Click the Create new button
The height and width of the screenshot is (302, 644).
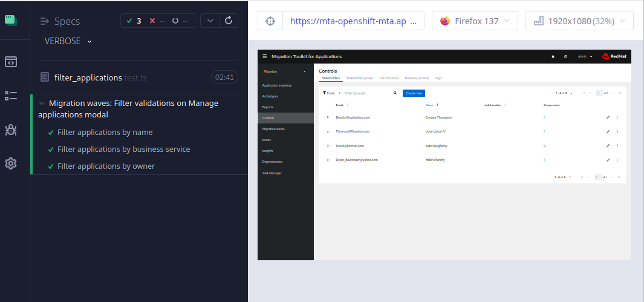click(x=414, y=93)
